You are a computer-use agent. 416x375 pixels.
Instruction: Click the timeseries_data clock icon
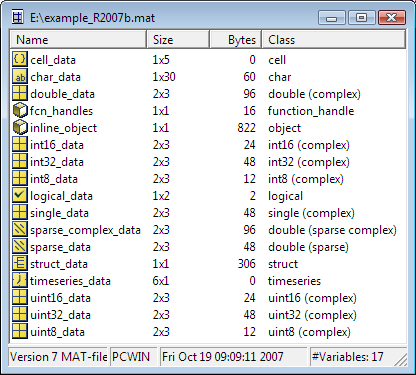(x=20, y=280)
